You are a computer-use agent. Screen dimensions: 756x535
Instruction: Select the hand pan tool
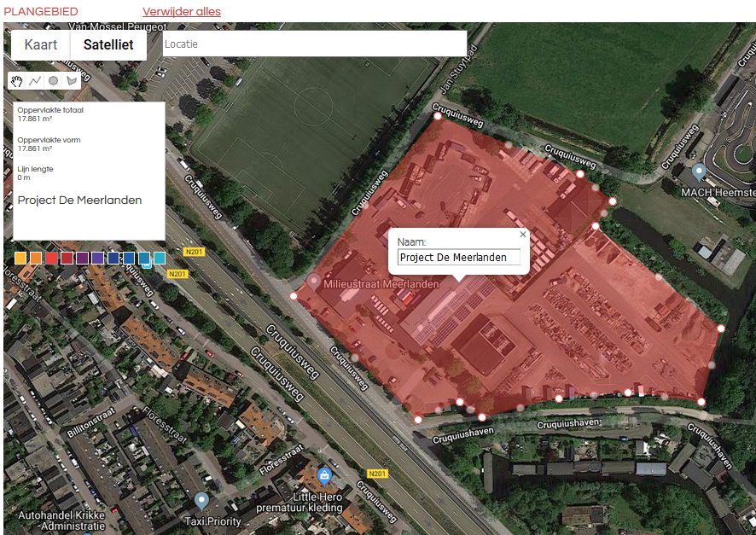[17, 81]
